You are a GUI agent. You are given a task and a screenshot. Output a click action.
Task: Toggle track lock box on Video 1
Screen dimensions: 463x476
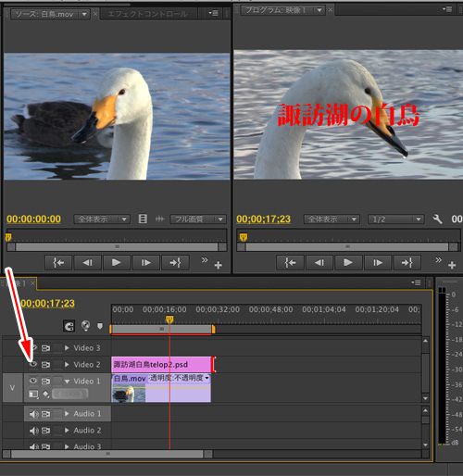(57, 381)
